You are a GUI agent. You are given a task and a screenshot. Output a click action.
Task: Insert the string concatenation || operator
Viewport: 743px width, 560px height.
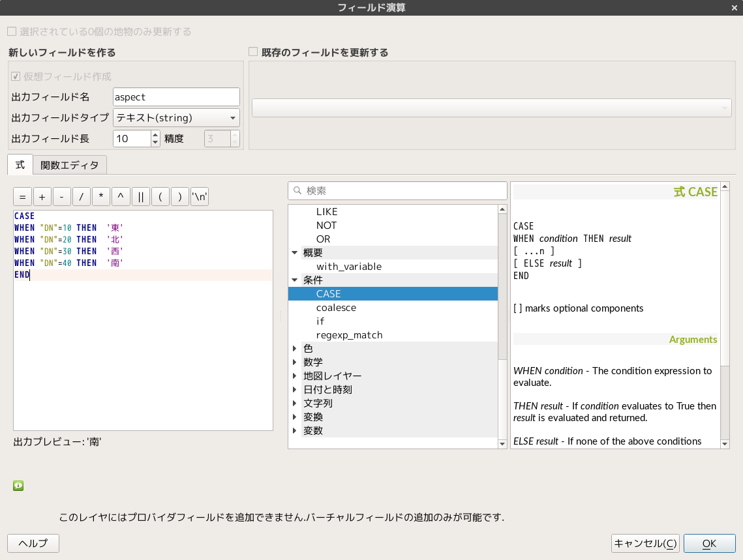point(141,197)
